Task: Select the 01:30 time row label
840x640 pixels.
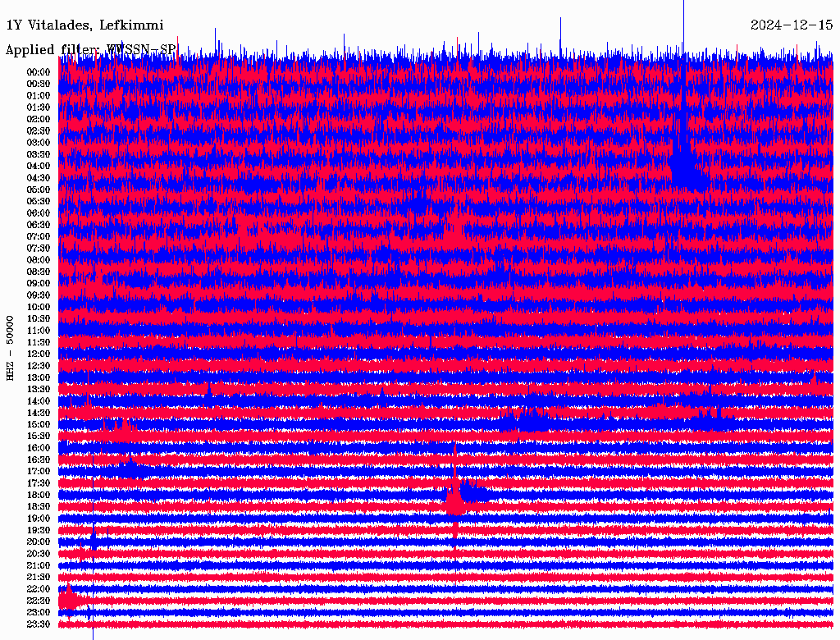Action: (39, 107)
